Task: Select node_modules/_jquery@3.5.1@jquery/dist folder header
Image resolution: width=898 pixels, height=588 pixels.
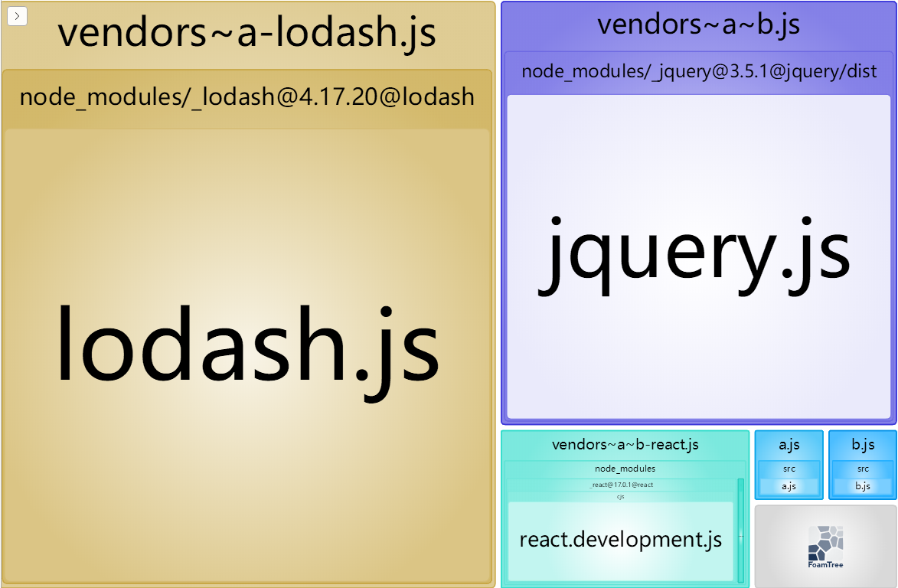Action: click(x=699, y=71)
